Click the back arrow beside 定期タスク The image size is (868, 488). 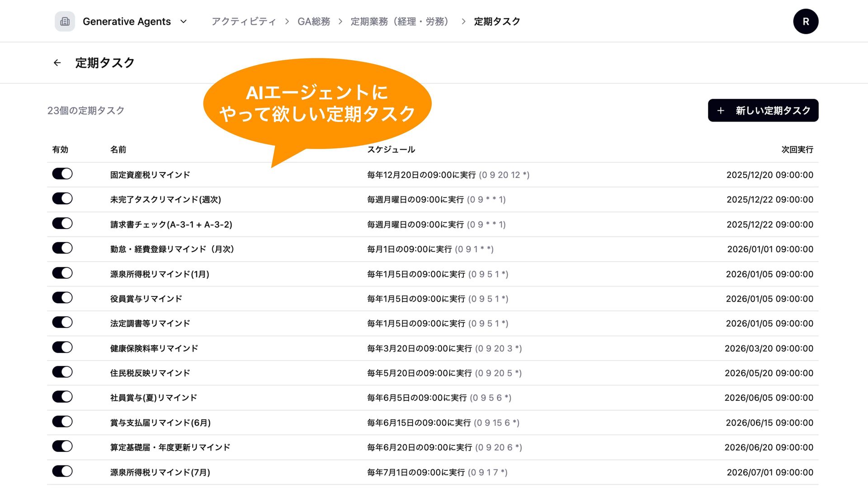pos(57,63)
